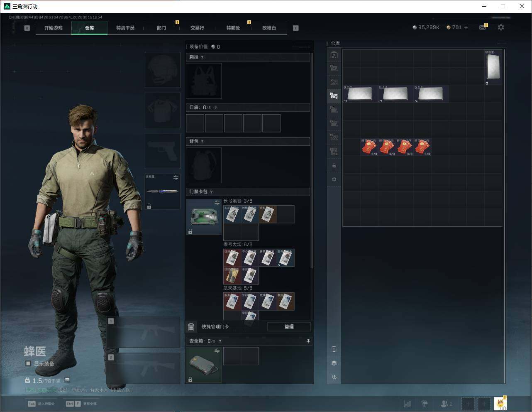Click the quick keycard management icon
The image size is (532, 412).
pyautogui.click(x=191, y=327)
